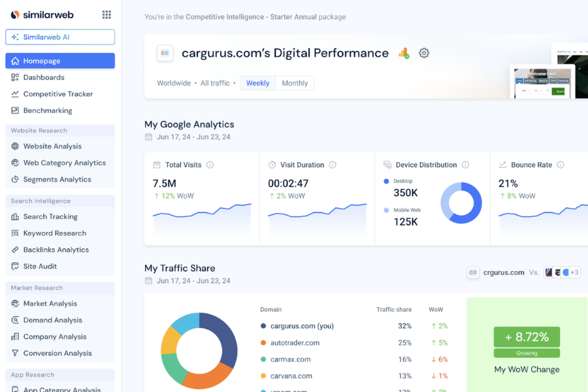Open the My Google Analytics date range picker
The width and height of the screenshot is (588, 392).
[x=188, y=137]
